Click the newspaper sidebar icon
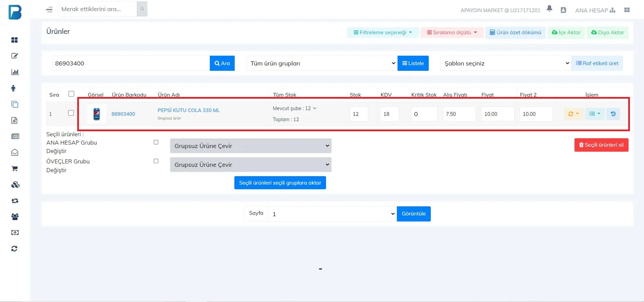644x302 pixels. pyautogui.click(x=15, y=137)
